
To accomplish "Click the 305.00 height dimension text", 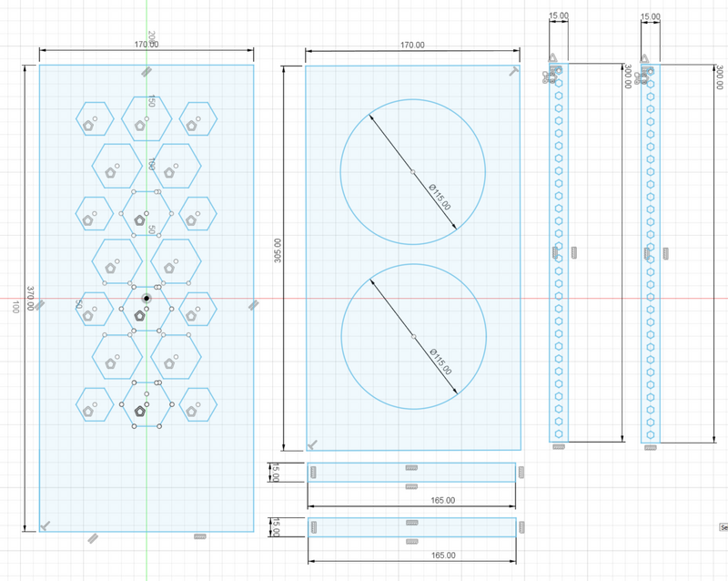I will pyautogui.click(x=278, y=250).
